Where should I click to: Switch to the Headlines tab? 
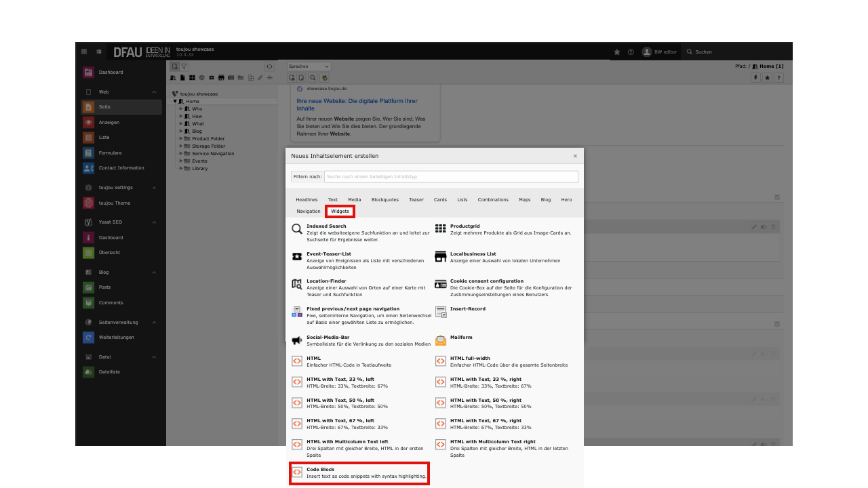[x=307, y=200]
